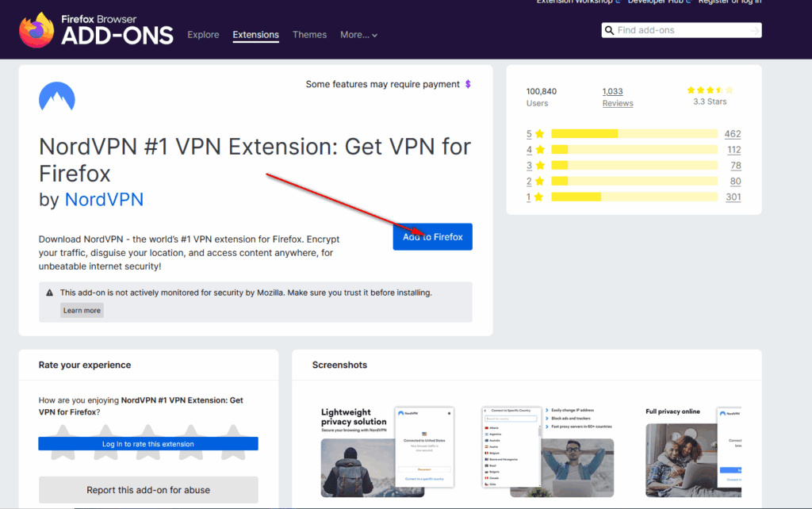
Task: Open the country list screenshot thumbnail
Action: click(x=548, y=452)
